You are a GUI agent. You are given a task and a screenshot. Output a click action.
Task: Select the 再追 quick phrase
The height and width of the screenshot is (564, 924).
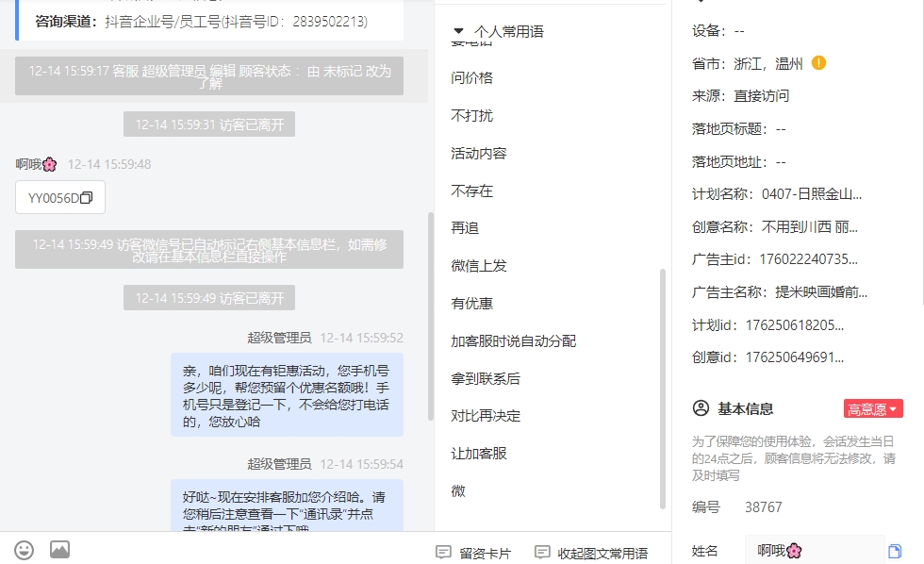[x=465, y=228]
